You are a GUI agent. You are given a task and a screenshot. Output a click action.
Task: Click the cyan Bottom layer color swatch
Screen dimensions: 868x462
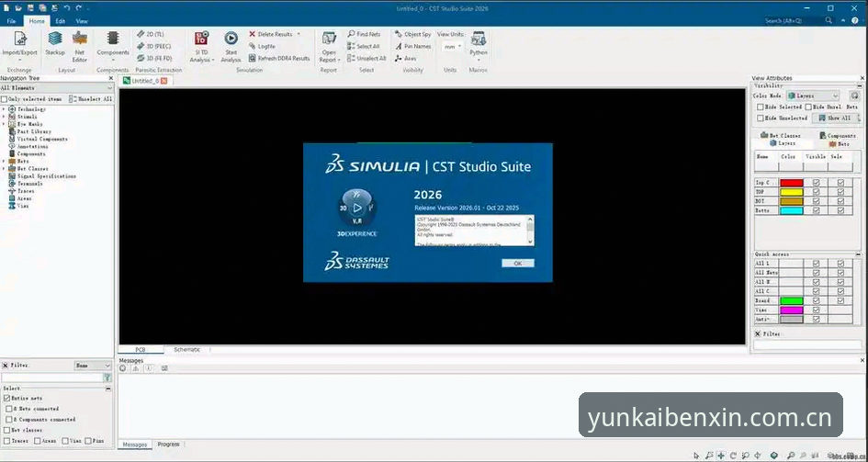(x=791, y=211)
